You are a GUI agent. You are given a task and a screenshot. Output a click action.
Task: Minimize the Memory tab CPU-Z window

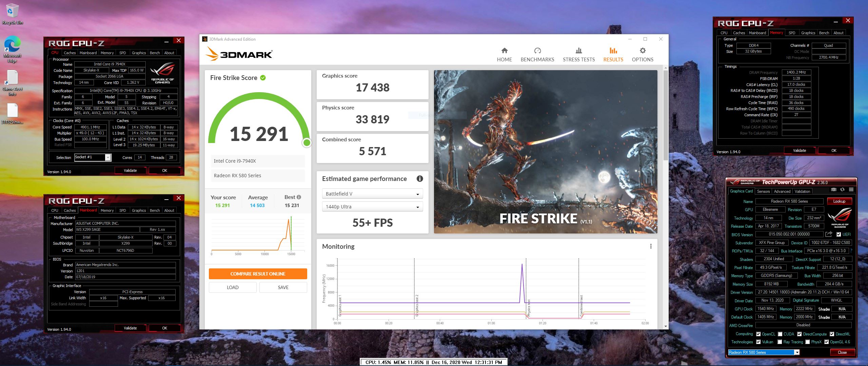pyautogui.click(x=836, y=22)
